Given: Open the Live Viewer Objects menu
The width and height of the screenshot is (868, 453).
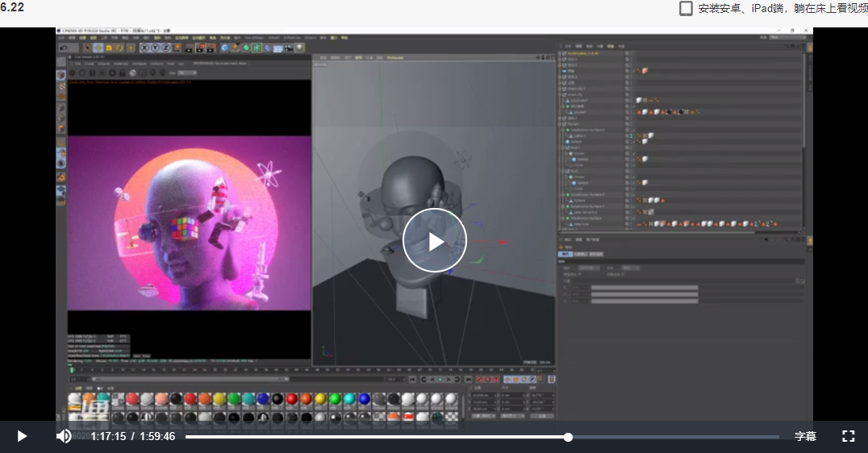Looking at the screenshot, I should pos(103,64).
